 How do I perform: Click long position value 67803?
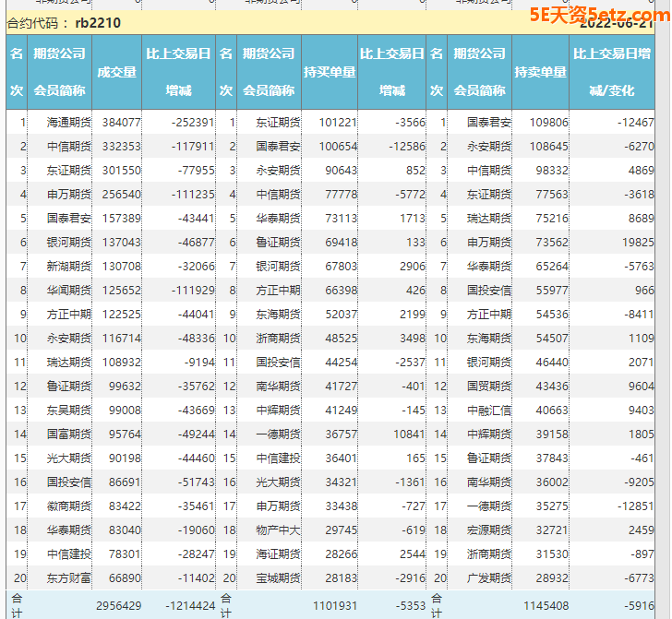pos(341,267)
